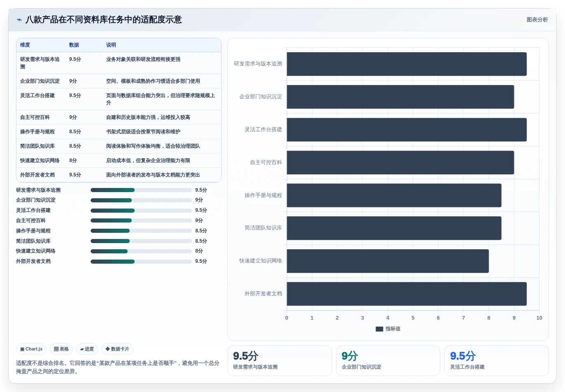
Task: Click the chart bar for 研发需求与版本追溯
Action: tap(406, 64)
